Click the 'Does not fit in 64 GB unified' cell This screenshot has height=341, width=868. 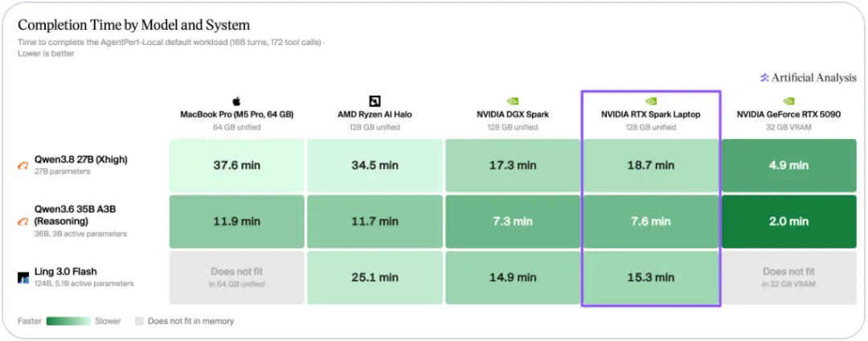click(x=237, y=277)
